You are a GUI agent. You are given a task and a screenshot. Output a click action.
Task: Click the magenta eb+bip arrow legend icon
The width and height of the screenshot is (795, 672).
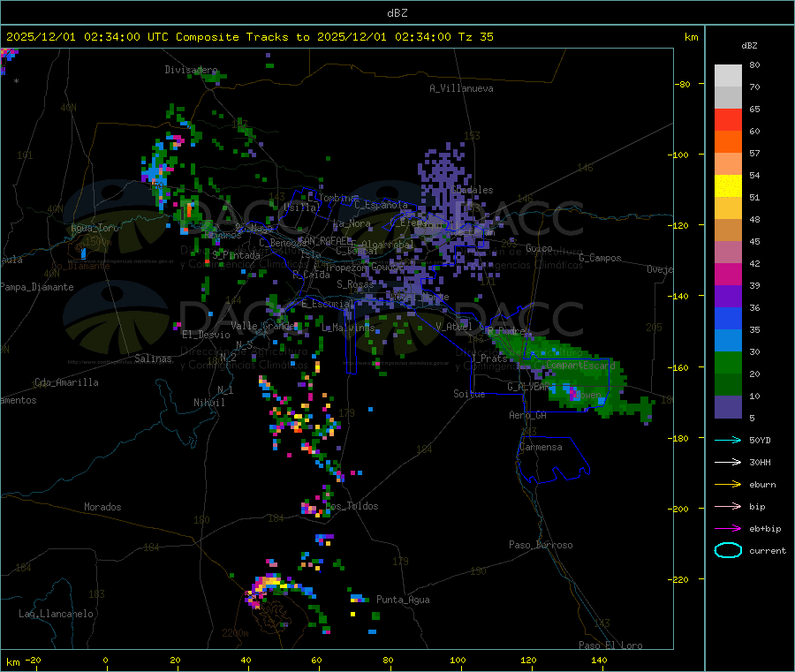click(x=728, y=528)
